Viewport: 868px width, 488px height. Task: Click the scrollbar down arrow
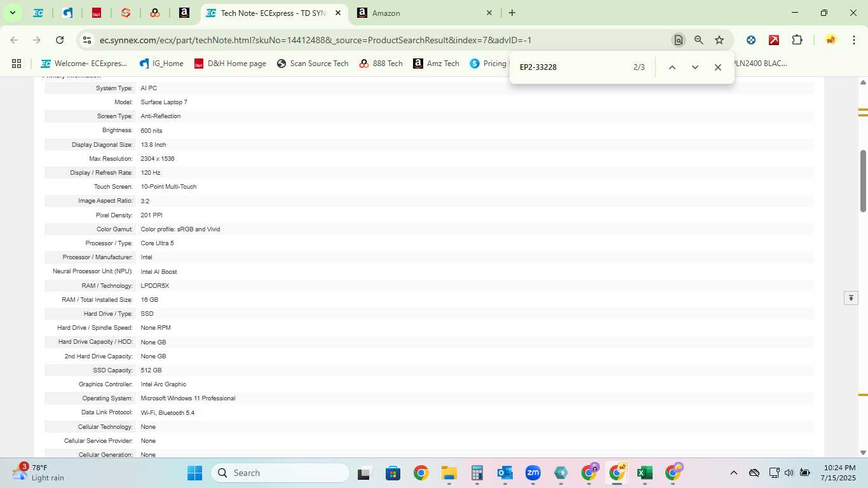863,452
